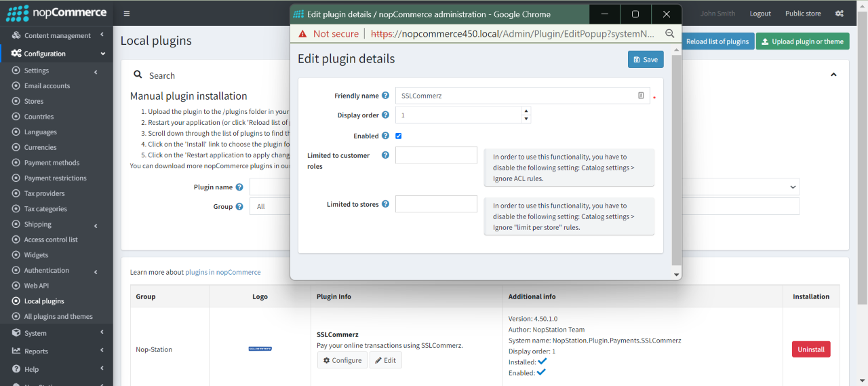
Task: Open Currencies in sidebar
Action: click(40, 147)
